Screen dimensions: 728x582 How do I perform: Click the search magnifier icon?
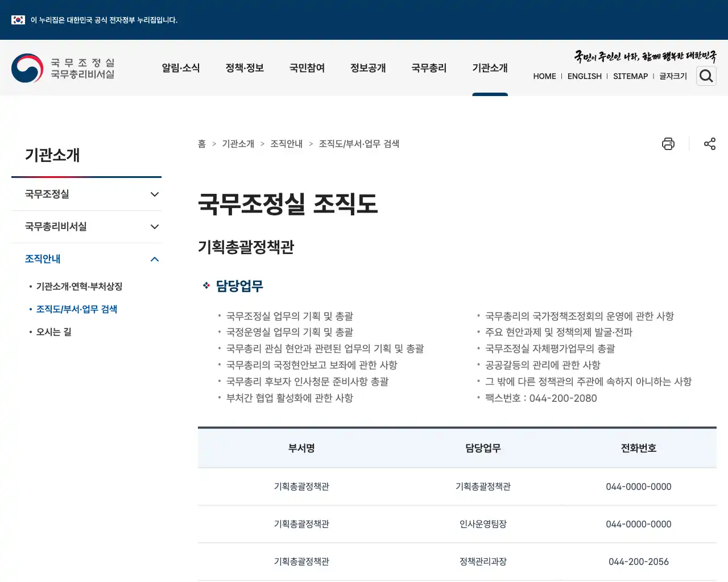(x=706, y=76)
